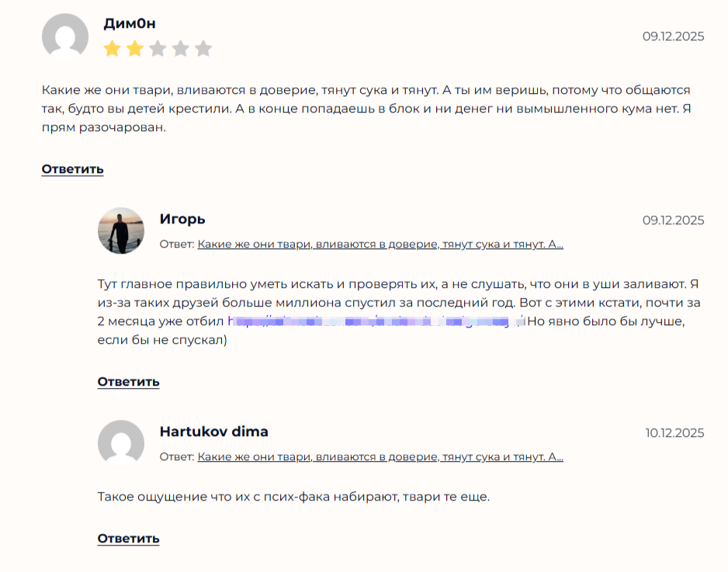Select the second yellow rating star
The height and width of the screenshot is (572, 728).
tap(135, 49)
